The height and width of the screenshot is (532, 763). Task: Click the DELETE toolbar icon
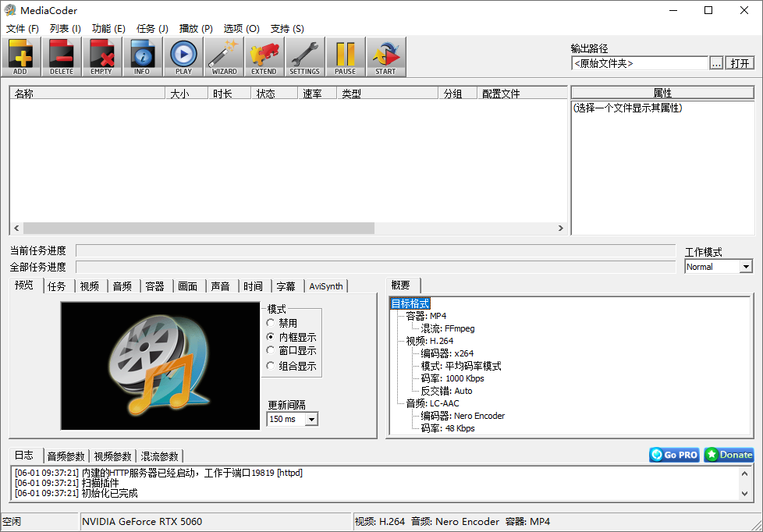(x=62, y=56)
